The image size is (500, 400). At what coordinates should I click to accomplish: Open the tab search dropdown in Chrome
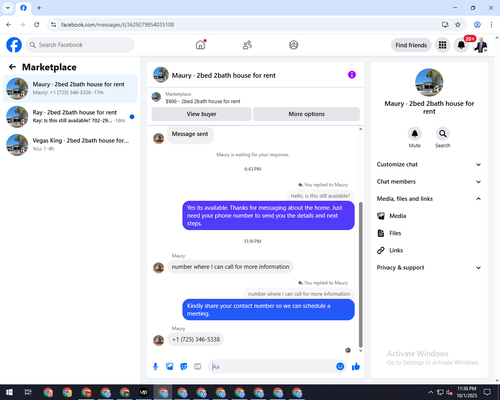click(x=7, y=8)
